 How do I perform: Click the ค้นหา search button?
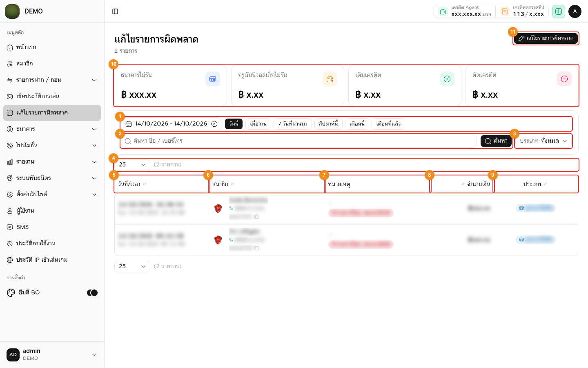[x=496, y=141]
